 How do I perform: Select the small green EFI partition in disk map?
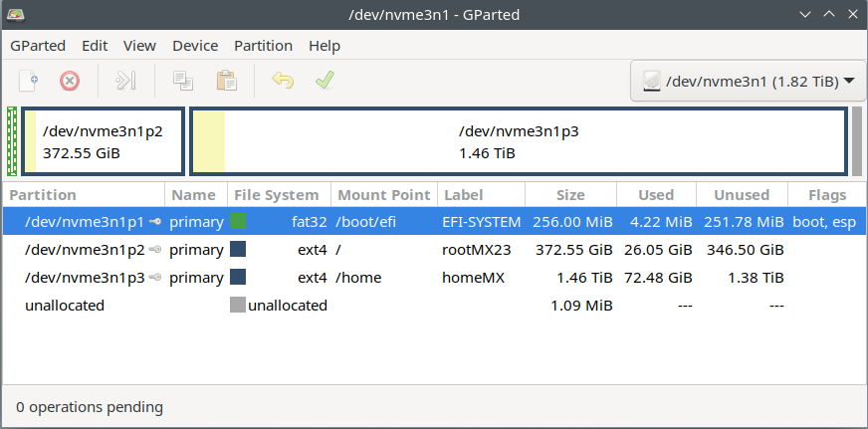12,141
